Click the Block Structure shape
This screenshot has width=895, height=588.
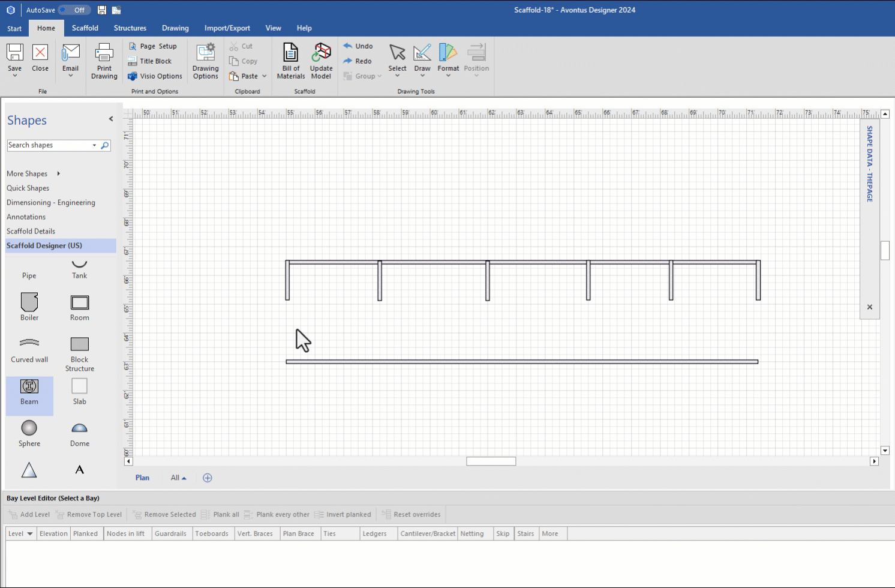tap(80, 344)
